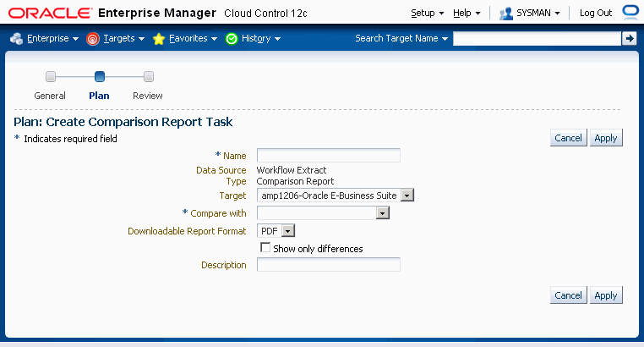The width and height of the screenshot is (644, 347).
Task: Click the Plan step label
Action: (99, 96)
